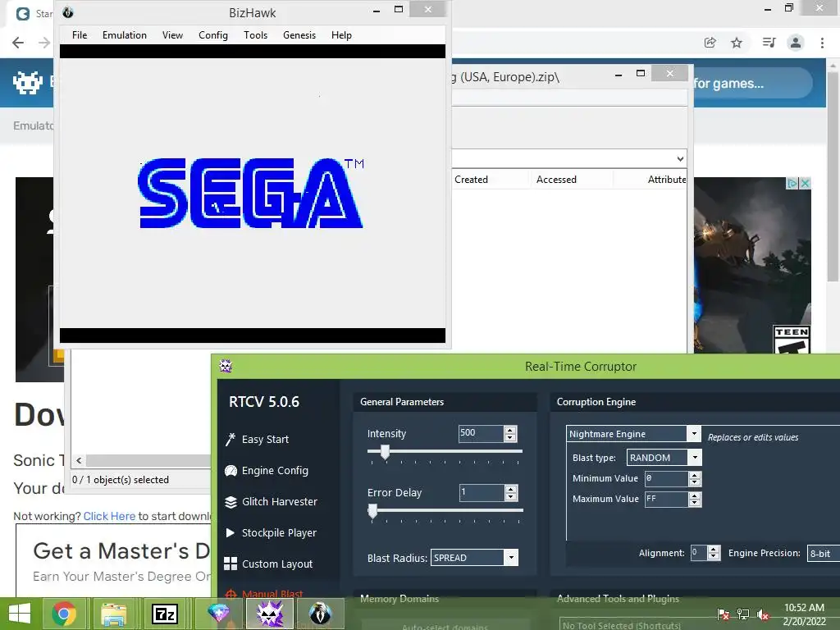Decrease Intensity with the down arrow

[510, 437]
